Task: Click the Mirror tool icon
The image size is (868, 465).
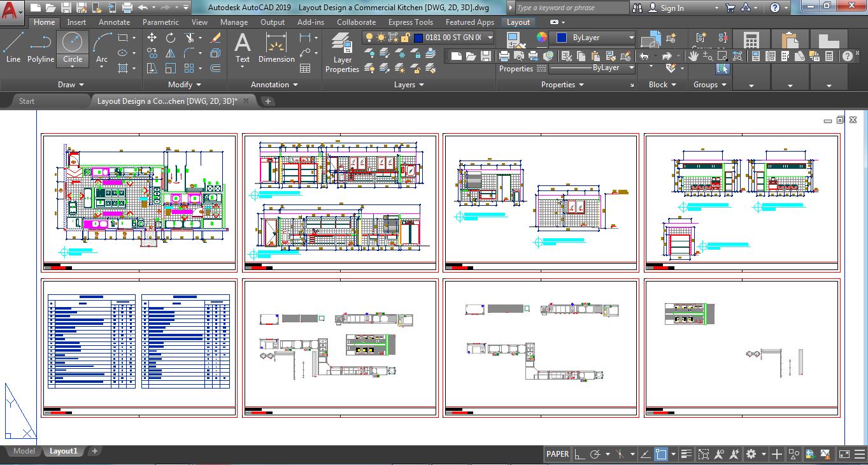Action: (x=171, y=53)
